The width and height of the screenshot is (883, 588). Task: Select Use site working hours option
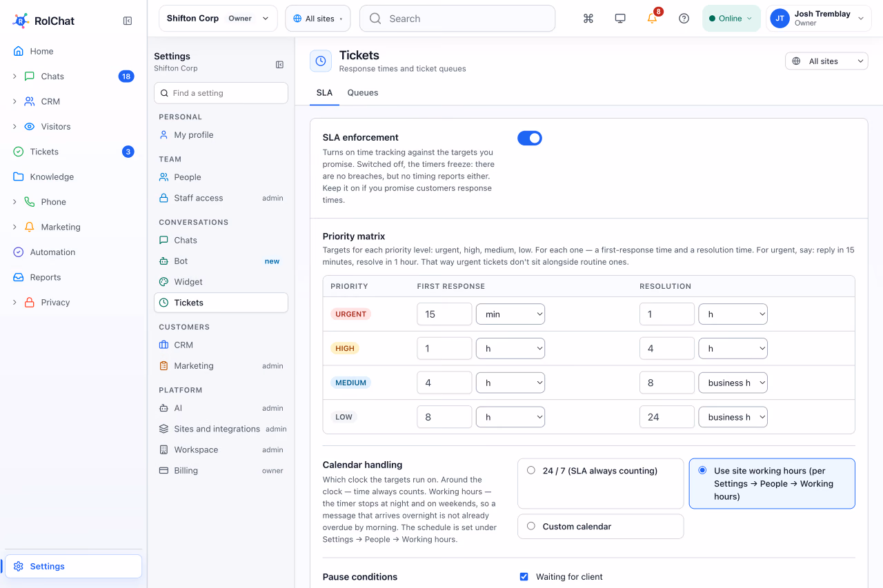772,483
